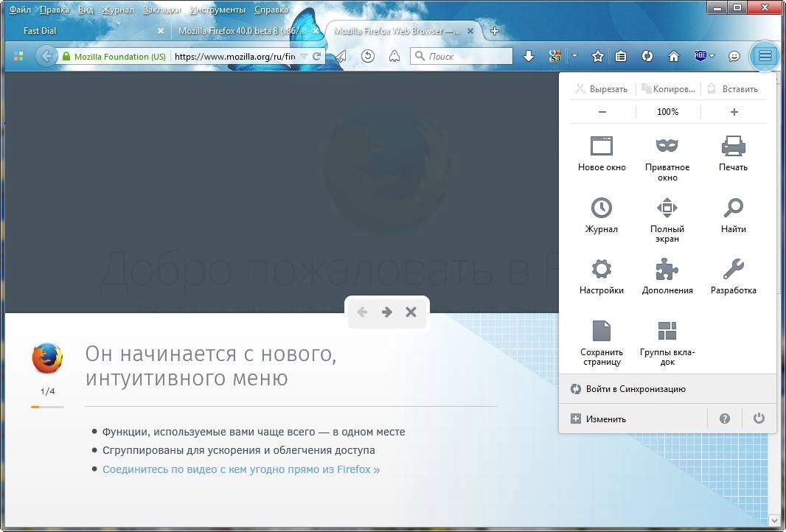This screenshot has height=532, width=786.
Task: Open a new tab with plus button
Action: [495, 31]
